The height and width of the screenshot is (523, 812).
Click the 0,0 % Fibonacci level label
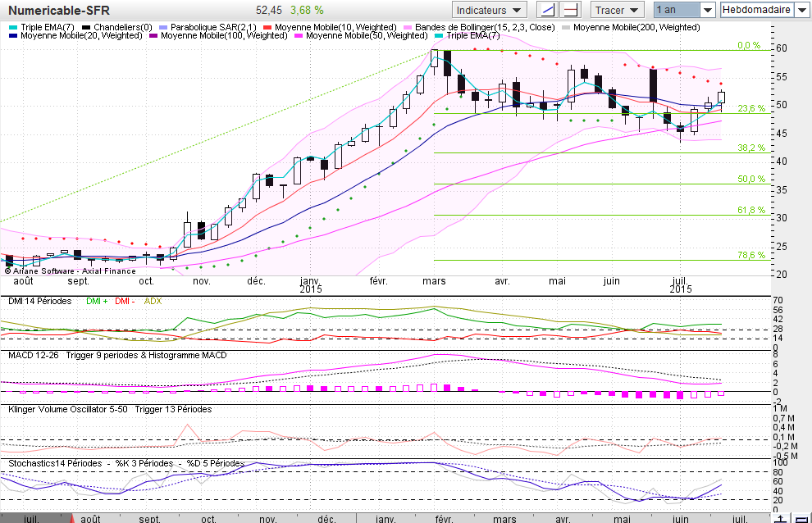749,46
